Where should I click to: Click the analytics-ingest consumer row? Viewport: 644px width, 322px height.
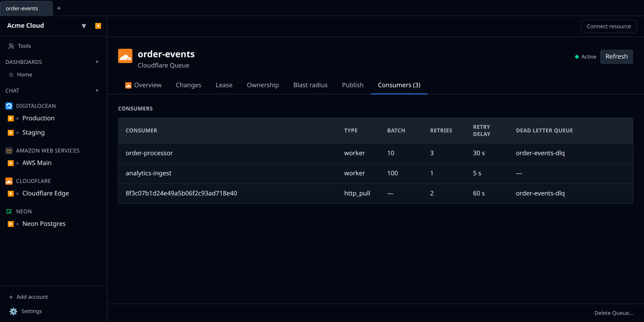click(x=375, y=174)
